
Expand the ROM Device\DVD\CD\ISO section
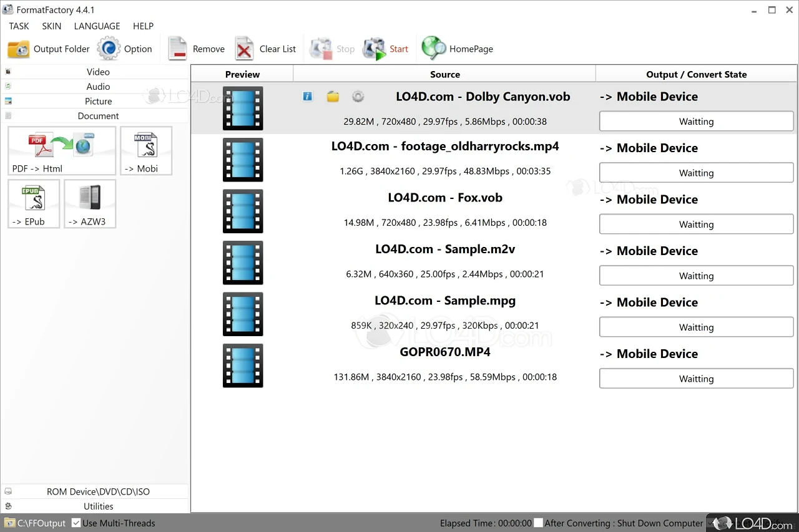98,491
